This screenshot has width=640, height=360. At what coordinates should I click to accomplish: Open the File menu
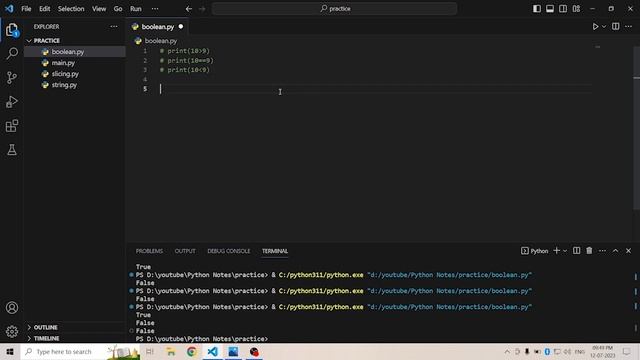(26, 9)
